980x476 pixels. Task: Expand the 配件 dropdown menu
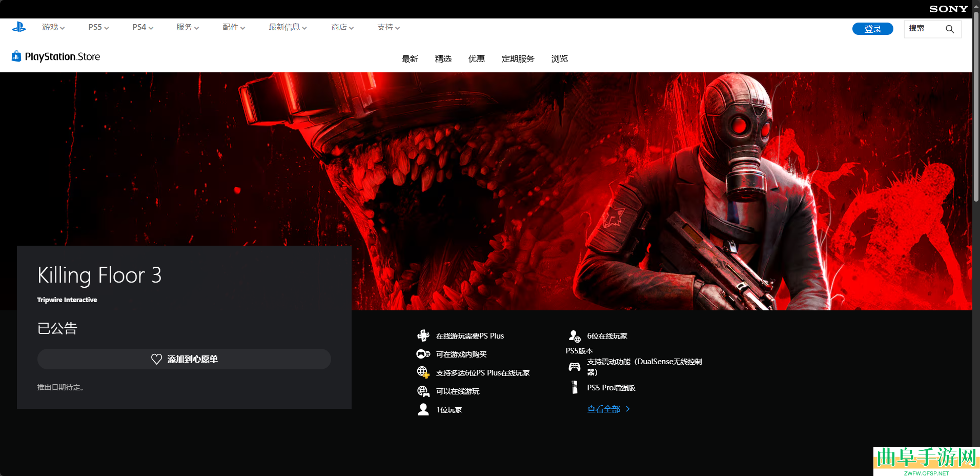[234, 27]
